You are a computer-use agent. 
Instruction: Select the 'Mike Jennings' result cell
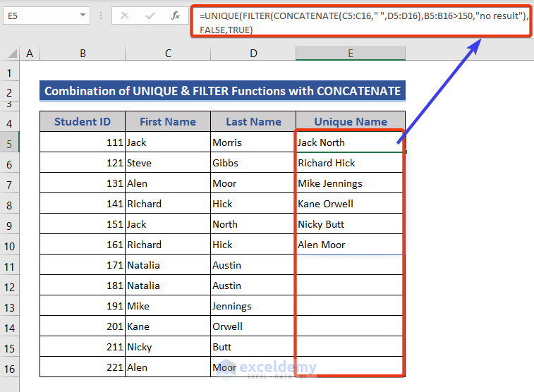[x=351, y=183]
